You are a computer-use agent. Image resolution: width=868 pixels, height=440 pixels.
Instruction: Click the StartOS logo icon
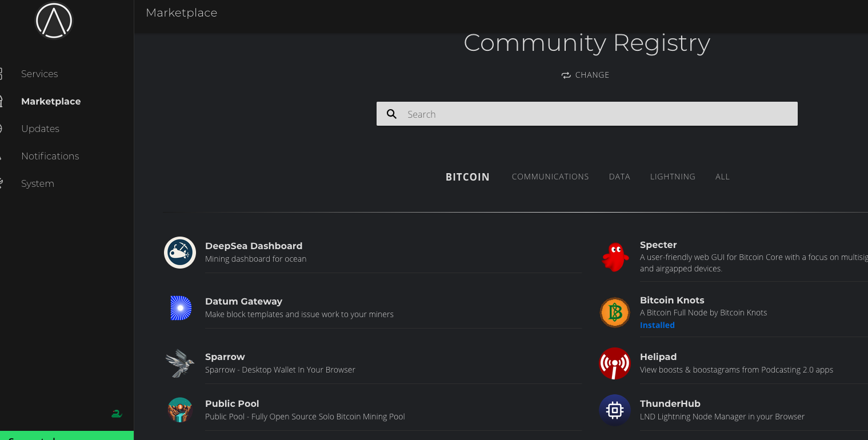(54, 21)
